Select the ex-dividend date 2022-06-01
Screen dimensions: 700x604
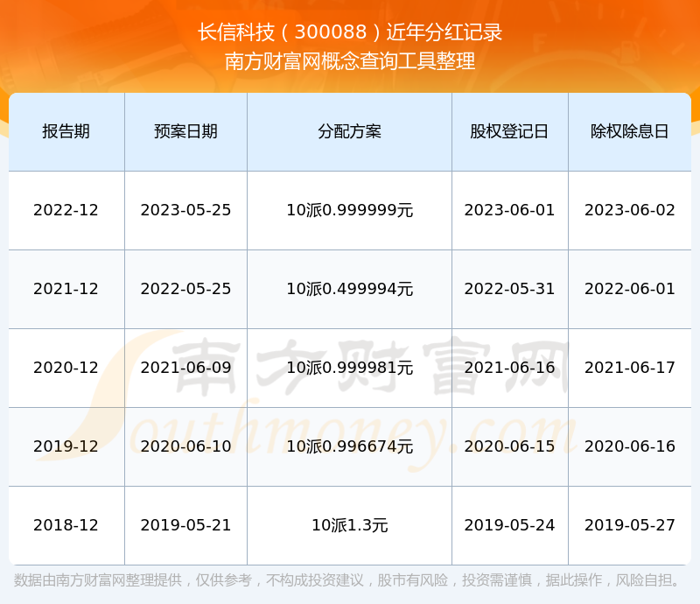click(x=629, y=289)
